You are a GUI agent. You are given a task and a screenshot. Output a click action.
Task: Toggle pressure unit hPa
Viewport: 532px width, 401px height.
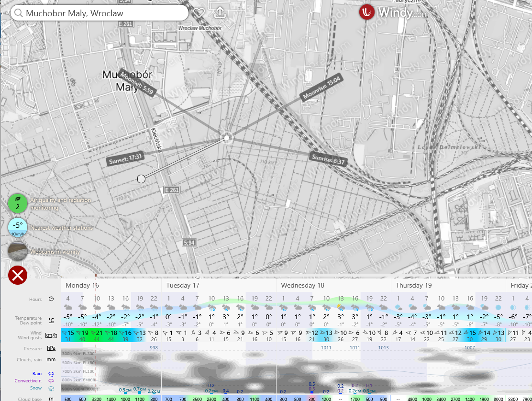click(51, 349)
